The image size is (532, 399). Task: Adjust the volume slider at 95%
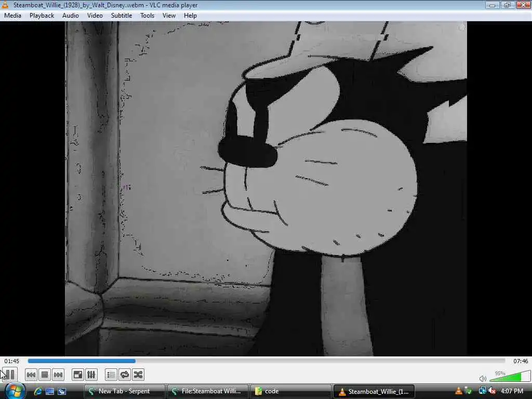510,376
